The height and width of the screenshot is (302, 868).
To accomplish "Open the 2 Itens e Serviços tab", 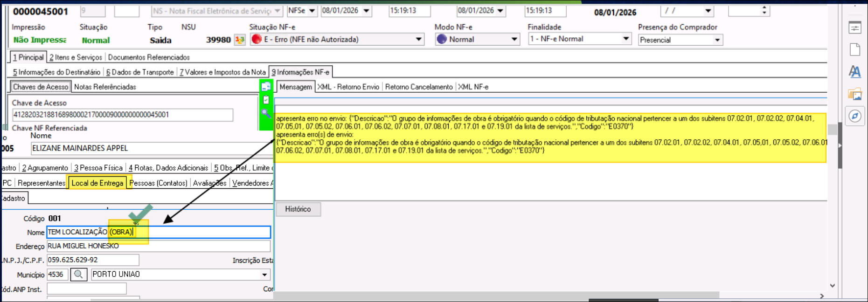I will click(x=76, y=57).
